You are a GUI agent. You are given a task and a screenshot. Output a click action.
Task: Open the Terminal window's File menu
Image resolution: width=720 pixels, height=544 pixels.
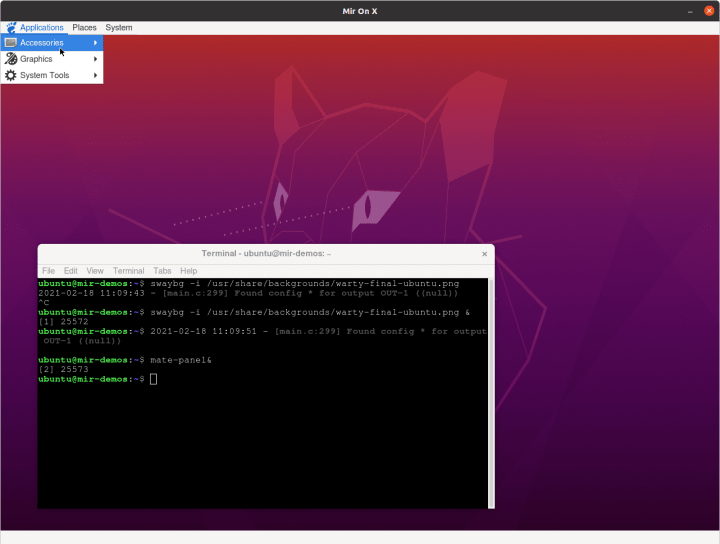pos(48,271)
